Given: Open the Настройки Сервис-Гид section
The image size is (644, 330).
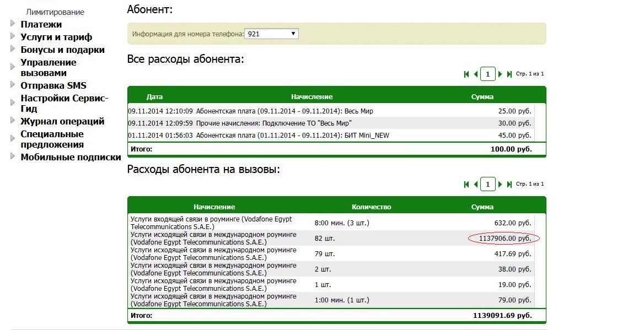Looking at the screenshot, I should [65, 104].
